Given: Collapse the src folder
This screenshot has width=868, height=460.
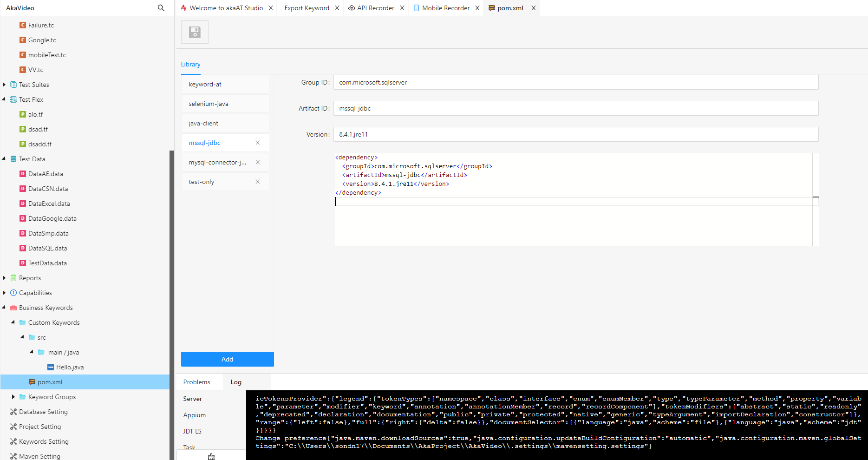Looking at the screenshot, I should coord(22,337).
